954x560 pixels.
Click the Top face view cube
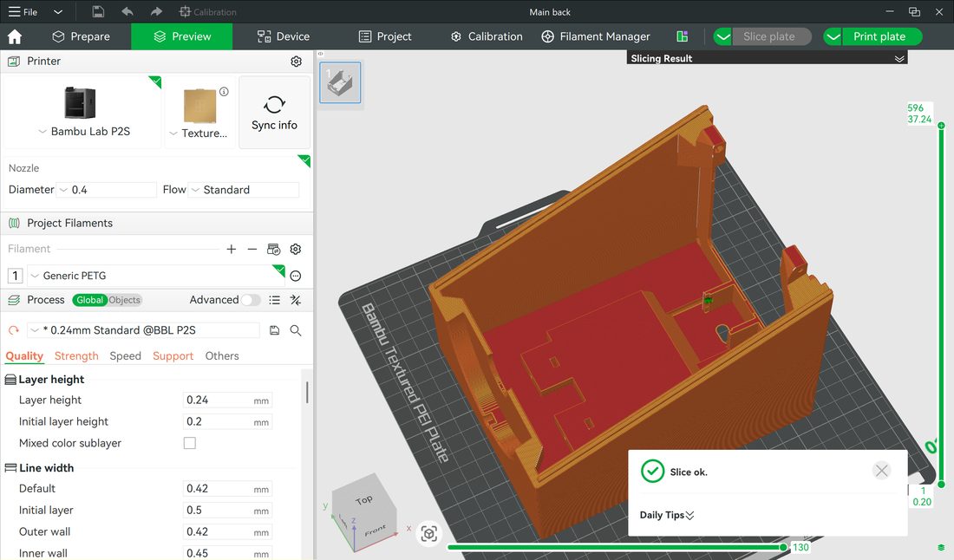point(364,500)
